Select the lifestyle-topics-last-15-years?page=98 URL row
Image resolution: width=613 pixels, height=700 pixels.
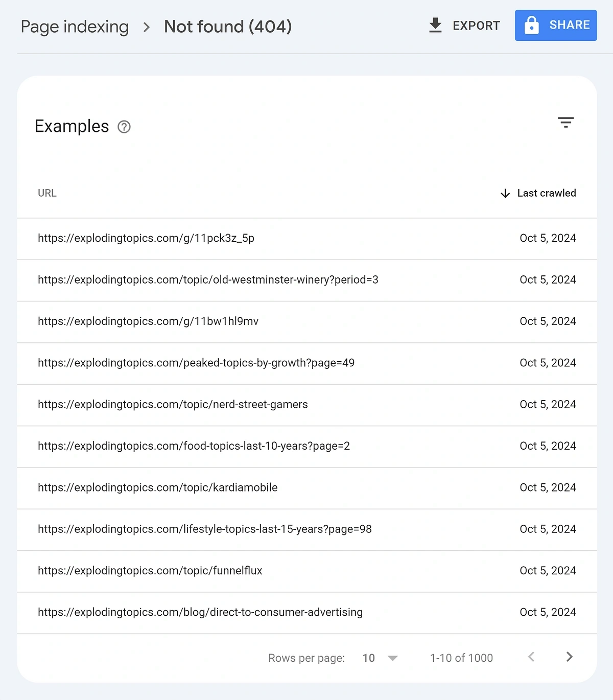307,530
